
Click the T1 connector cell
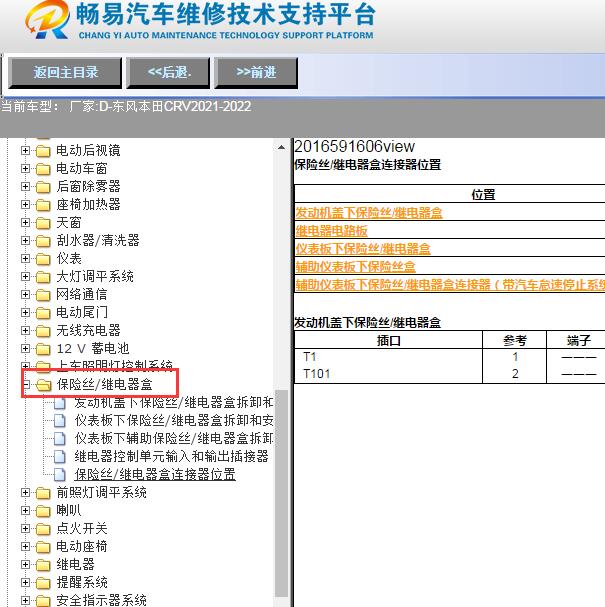(x=310, y=357)
